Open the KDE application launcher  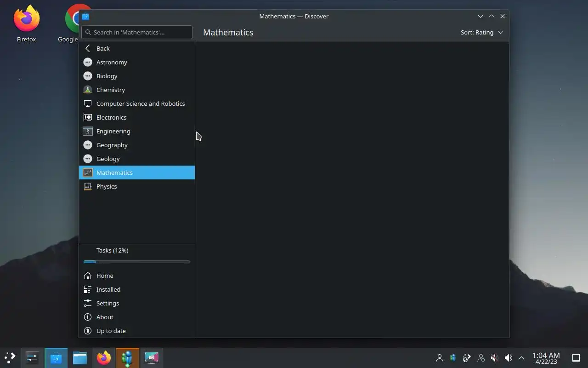(x=10, y=357)
